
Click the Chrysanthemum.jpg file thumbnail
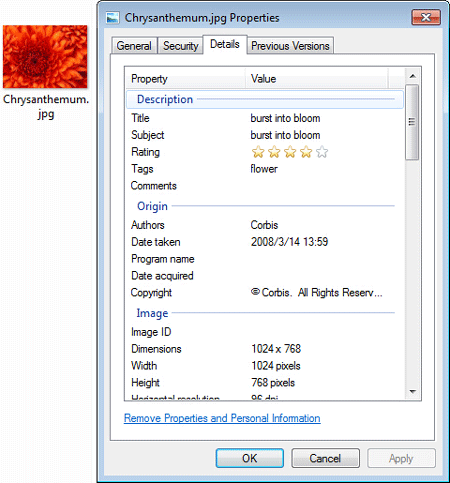pos(45,57)
